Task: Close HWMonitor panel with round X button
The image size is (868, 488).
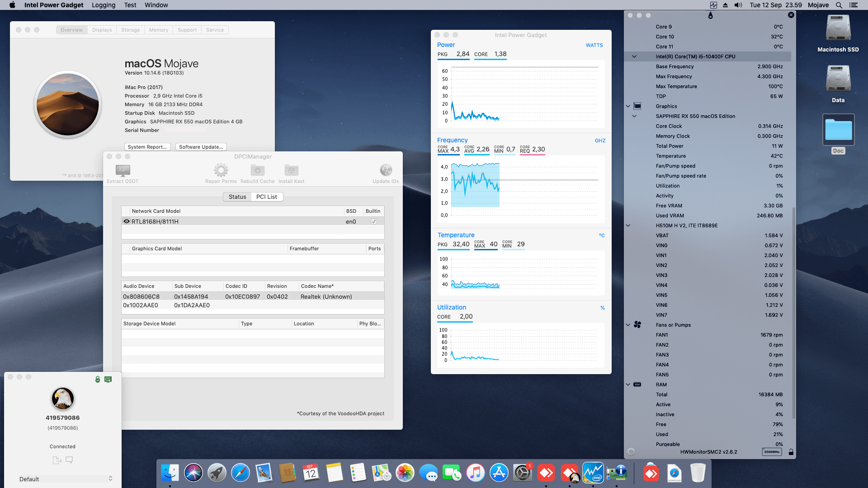Action: coord(791,15)
